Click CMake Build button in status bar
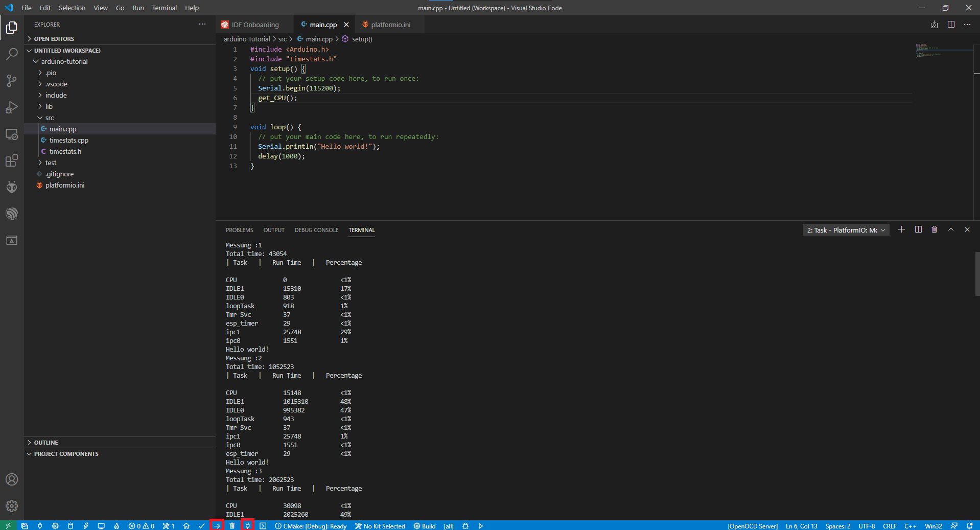980x530 pixels. [425, 526]
